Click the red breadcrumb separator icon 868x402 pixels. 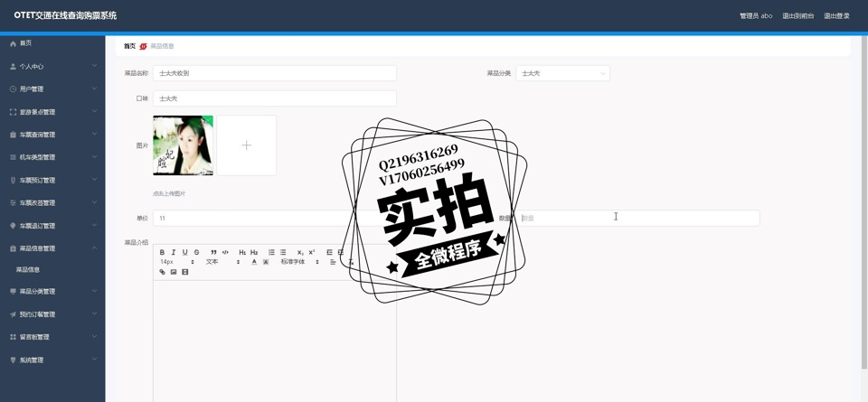(144, 46)
